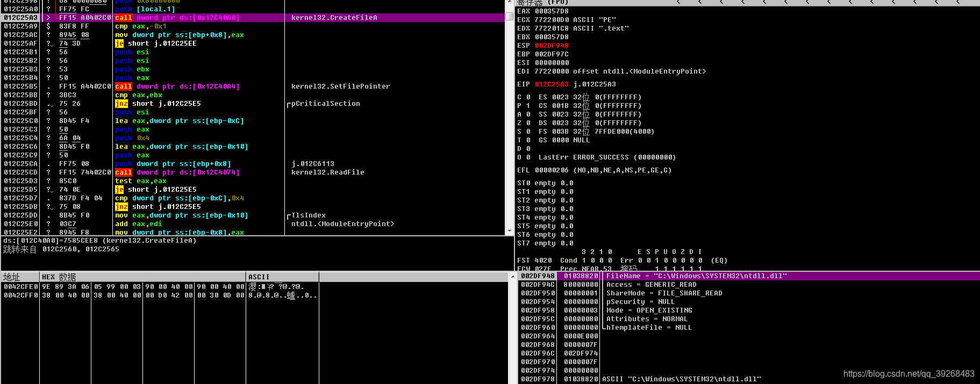Select the ESI register value 00000000
The width and height of the screenshot is (980, 384).
(552, 63)
